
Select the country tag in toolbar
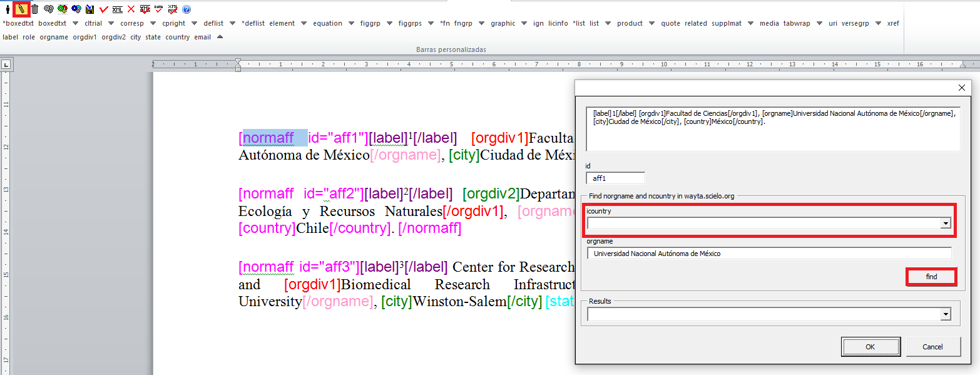[x=177, y=37]
